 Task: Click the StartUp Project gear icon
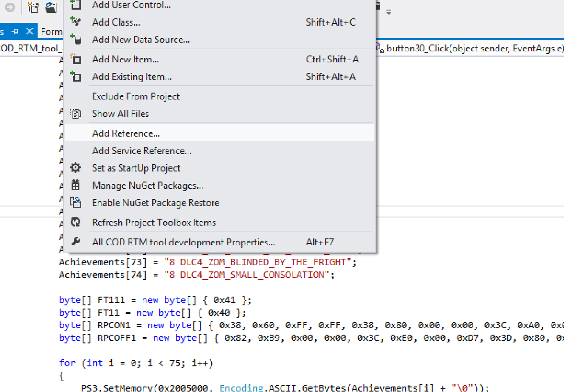[x=75, y=168]
